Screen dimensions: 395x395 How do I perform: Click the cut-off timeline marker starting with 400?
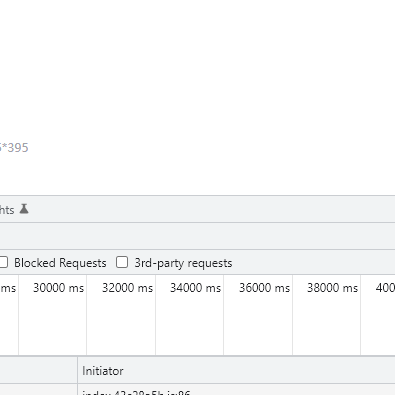click(x=385, y=288)
